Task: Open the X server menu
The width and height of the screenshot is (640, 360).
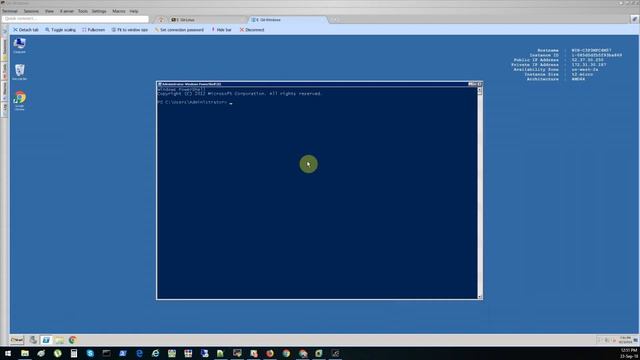Action: pyautogui.click(x=67, y=11)
